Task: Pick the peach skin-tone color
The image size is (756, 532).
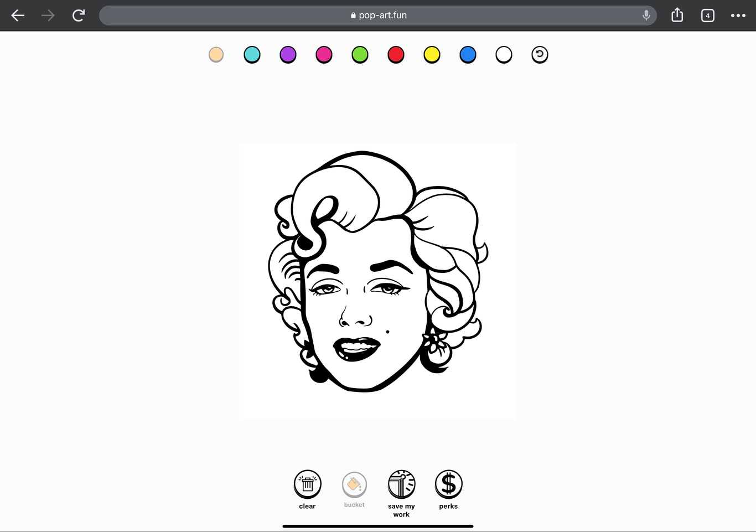Action: coord(216,54)
